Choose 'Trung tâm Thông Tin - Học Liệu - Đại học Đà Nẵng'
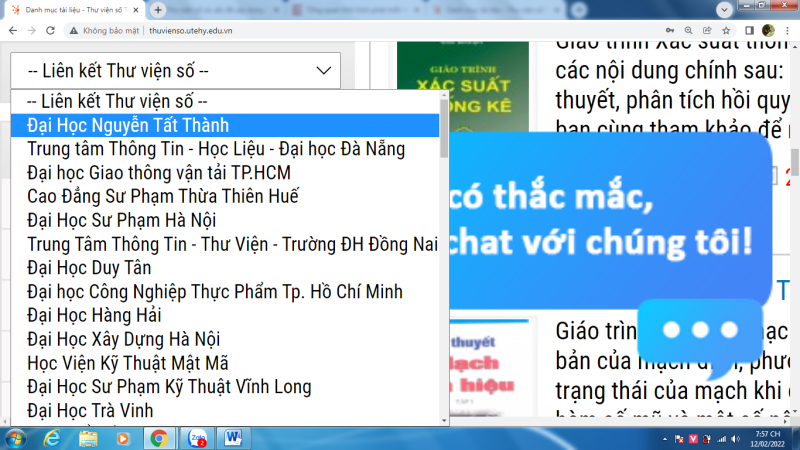Viewport: 800px width, 450px height. (225, 149)
